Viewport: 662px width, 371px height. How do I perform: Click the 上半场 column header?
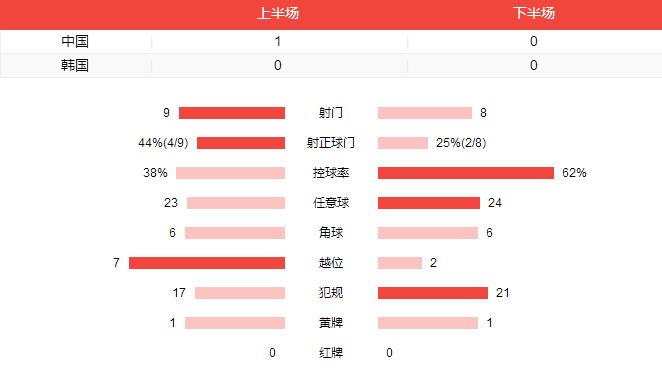coord(278,14)
